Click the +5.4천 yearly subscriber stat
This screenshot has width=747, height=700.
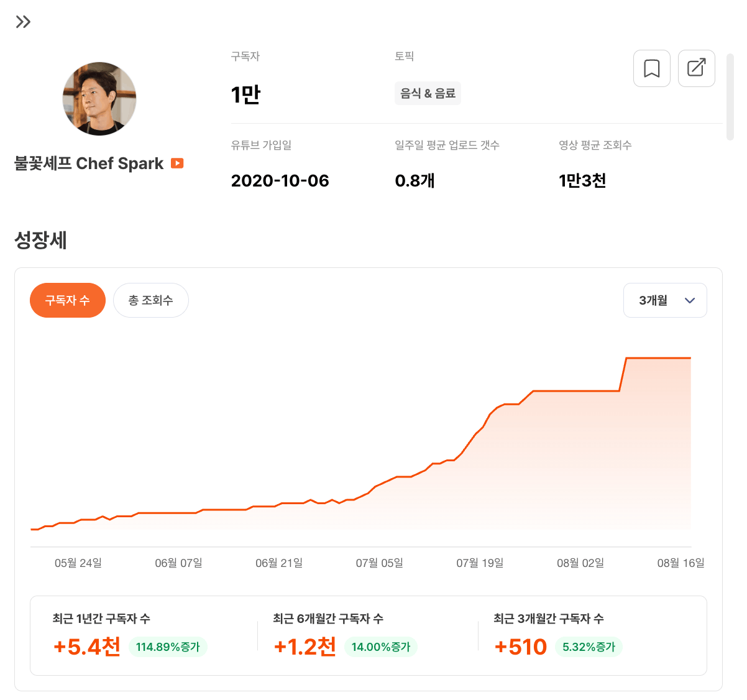[87, 647]
